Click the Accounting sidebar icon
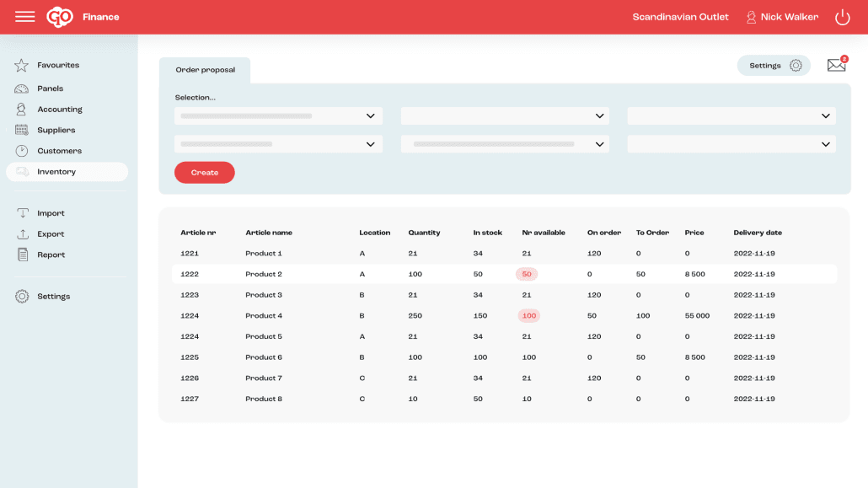 click(22, 109)
